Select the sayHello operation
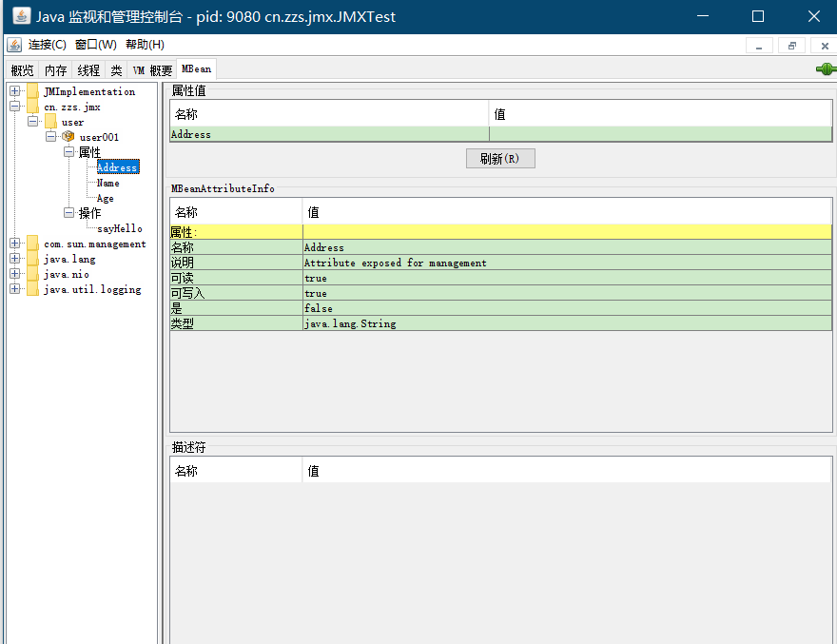 120,228
